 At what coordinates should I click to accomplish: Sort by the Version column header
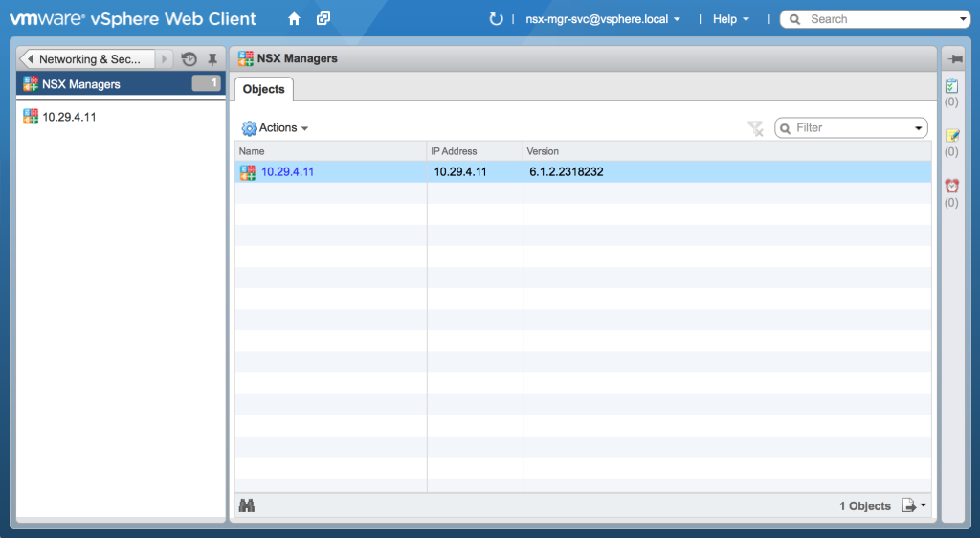click(x=727, y=151)
